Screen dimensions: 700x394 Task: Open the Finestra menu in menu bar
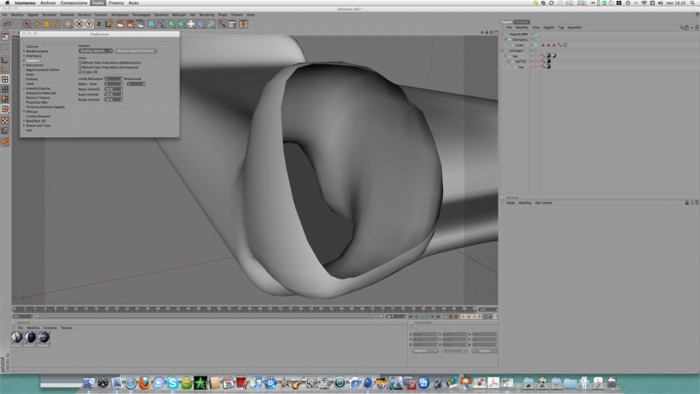[x=116, y=3]
